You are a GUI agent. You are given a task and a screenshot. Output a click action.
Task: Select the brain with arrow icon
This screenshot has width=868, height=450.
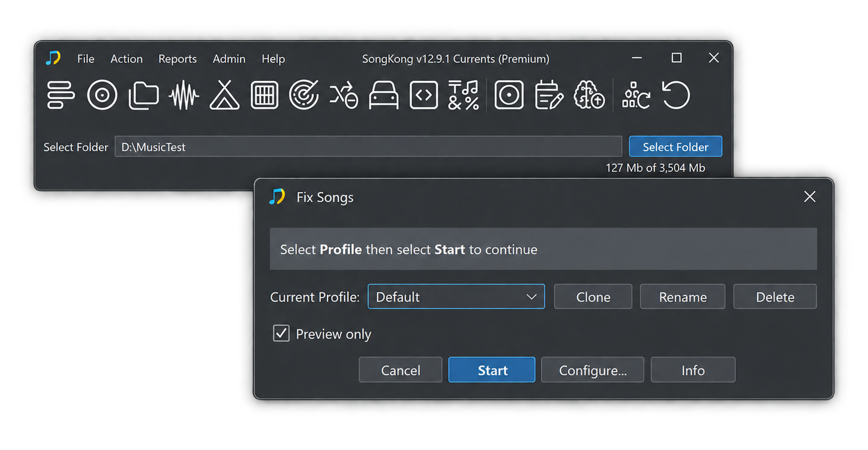pyautogui.click(x=589, y=95)
